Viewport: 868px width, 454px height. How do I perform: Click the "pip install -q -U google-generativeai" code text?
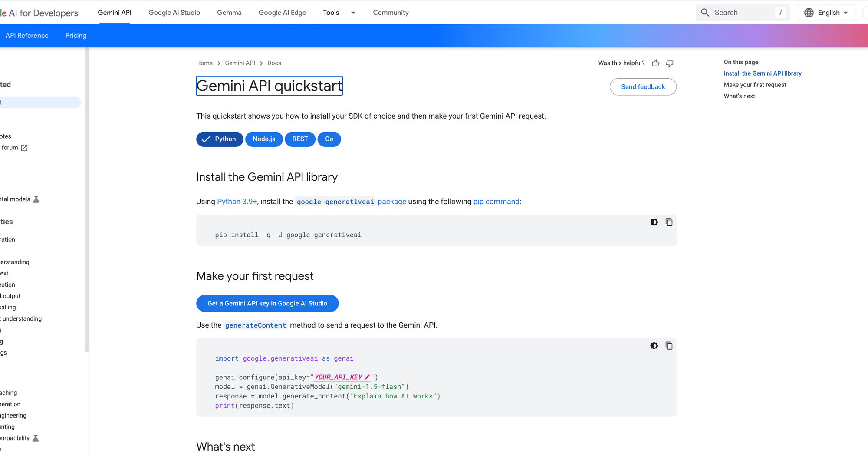click(288, 235)
